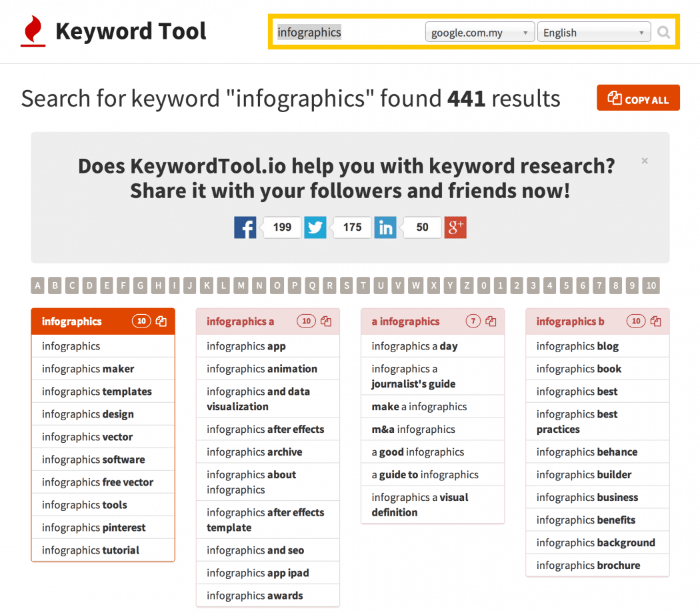Open the English language dropdown
700x613 pixels.
pyautogui.click(x=594, y=32)
